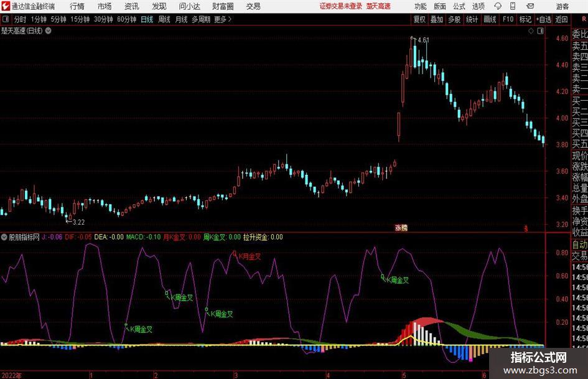Click the 画线 drawing tools button
588x379 pixels.
[490, 19]
